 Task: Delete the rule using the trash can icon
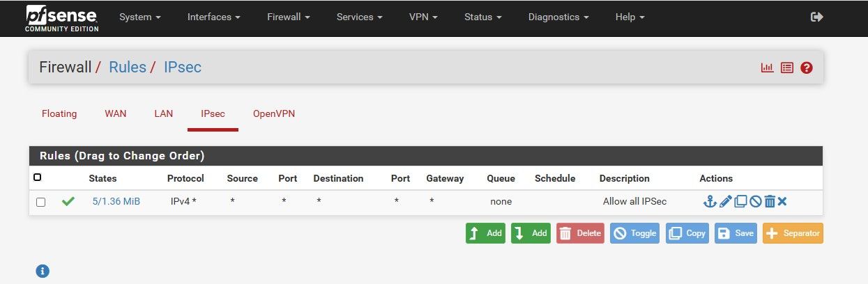[x=770, y=202]
